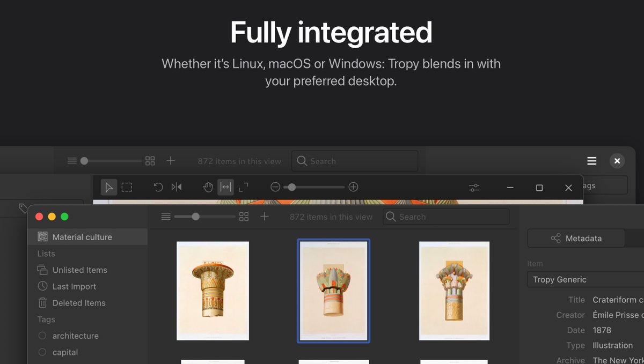Edit the Type value Illustration

(612, 345)
